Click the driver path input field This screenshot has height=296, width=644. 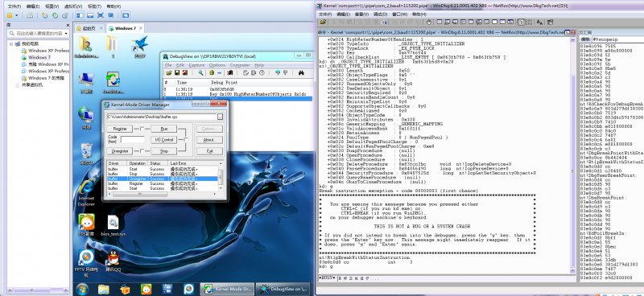click(x=162, y=117)
